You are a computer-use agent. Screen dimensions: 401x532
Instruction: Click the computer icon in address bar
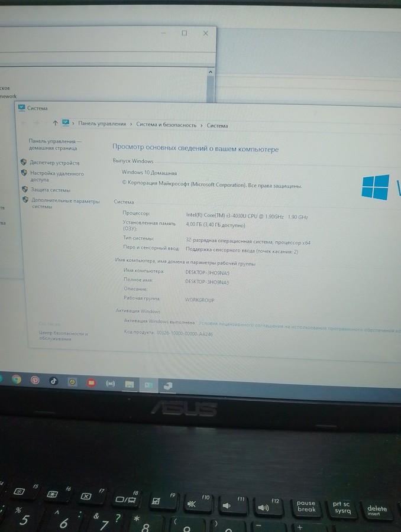click(x=66, y=122)
